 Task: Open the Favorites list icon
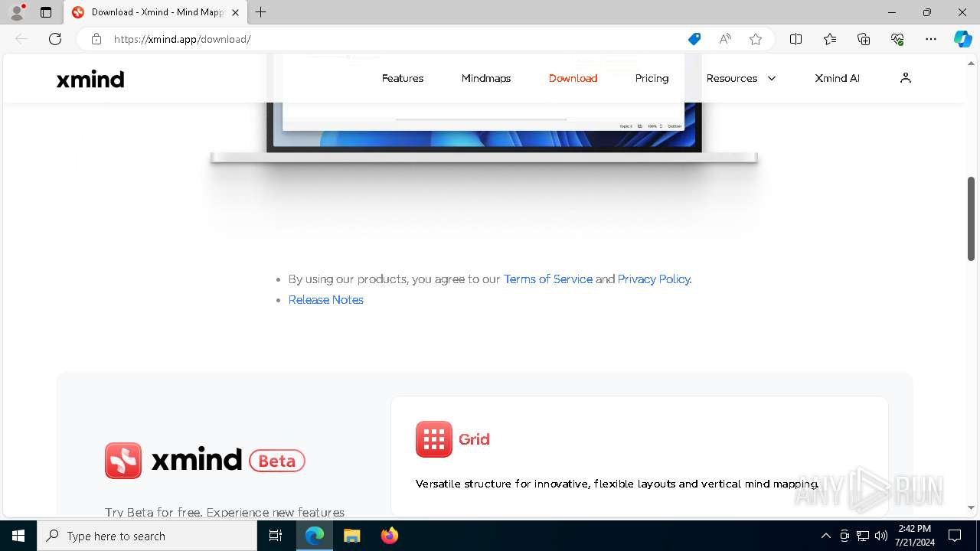tap(830, 39)
